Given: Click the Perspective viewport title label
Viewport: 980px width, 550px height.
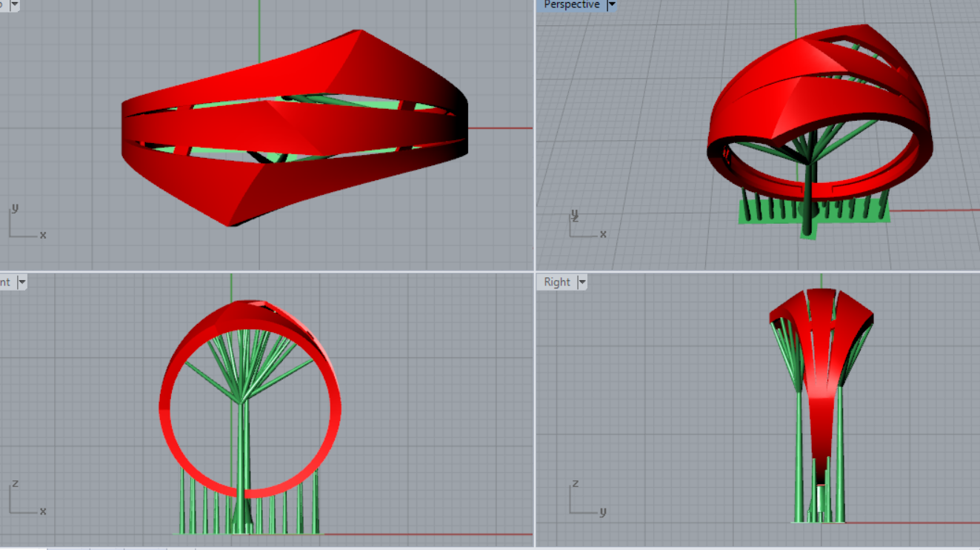Looking at the screenshot, I should pyautogui.click(x=571, y=4).
